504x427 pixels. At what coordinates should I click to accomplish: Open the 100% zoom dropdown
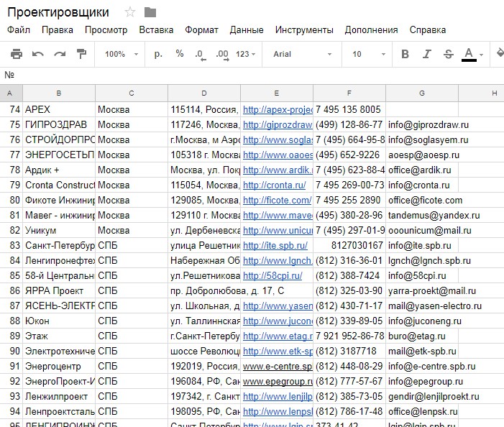pos(120,54)
